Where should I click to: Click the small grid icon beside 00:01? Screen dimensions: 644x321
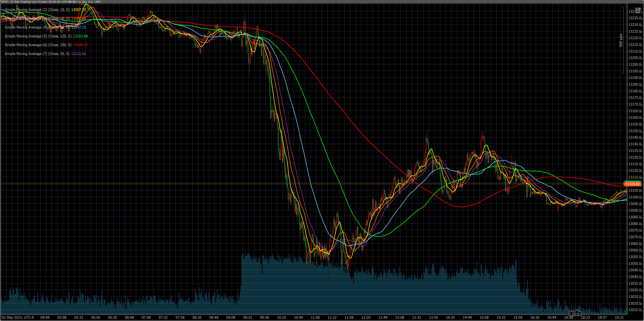click(x=570, y=314)
